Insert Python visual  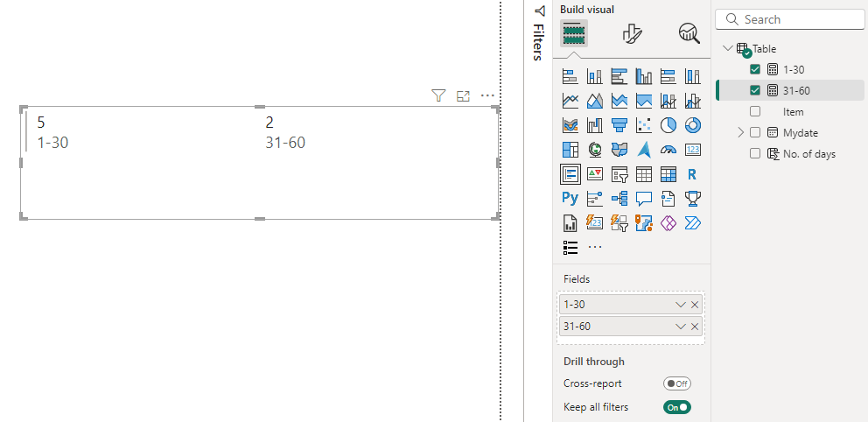pos(570,198)
